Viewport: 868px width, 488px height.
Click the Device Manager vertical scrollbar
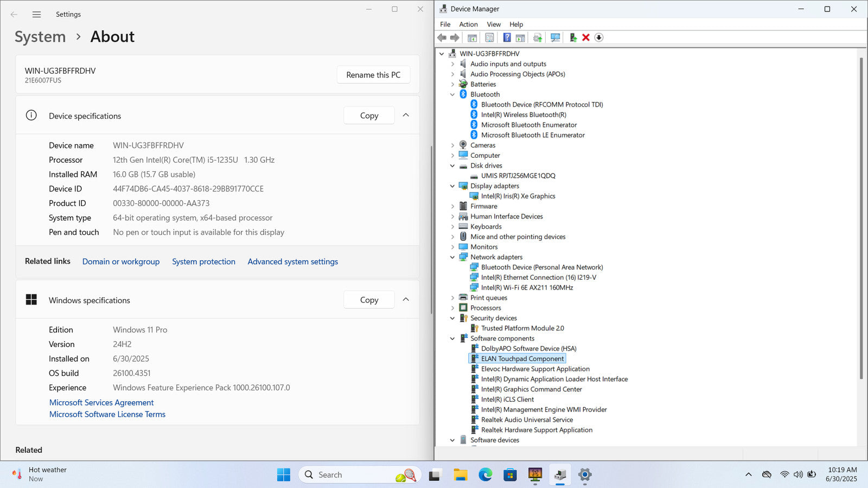[x=861, y=217]
